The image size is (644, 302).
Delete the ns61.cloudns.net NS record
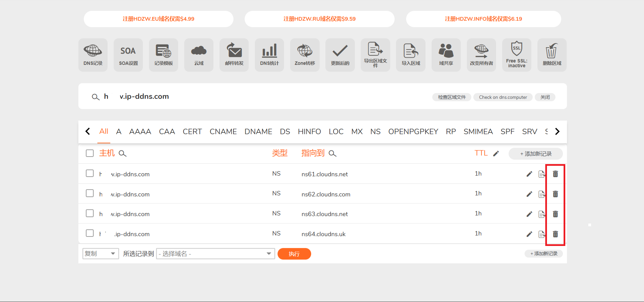(555, 174)
